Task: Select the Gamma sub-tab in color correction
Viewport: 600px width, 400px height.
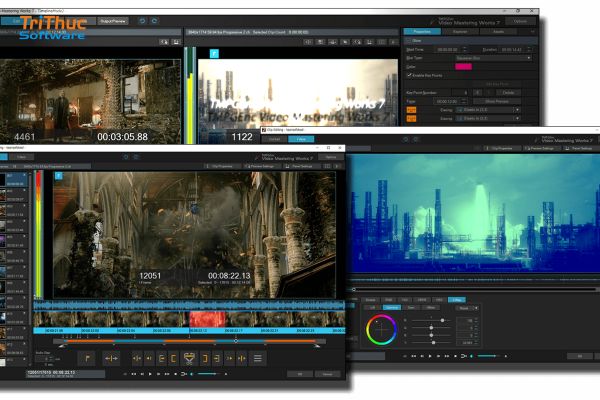Action: pos(391,308)
